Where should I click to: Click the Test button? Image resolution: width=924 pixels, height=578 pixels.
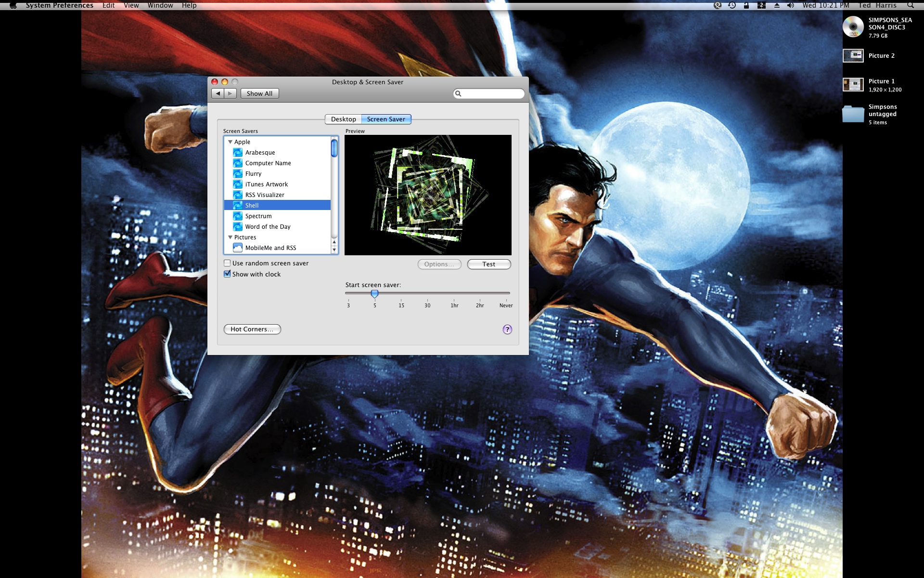coord(489,264)
